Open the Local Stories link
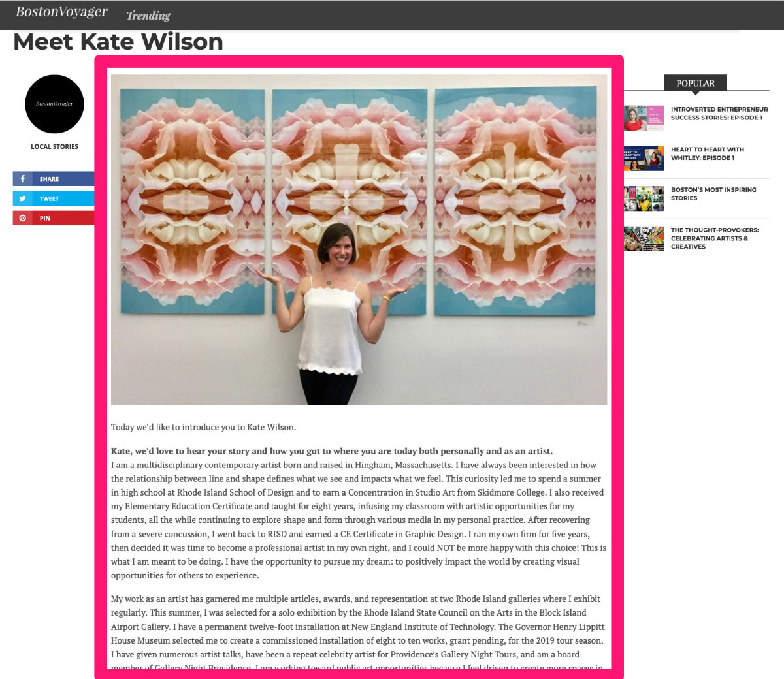The image size is (784, 679). [x=54, y=146]
